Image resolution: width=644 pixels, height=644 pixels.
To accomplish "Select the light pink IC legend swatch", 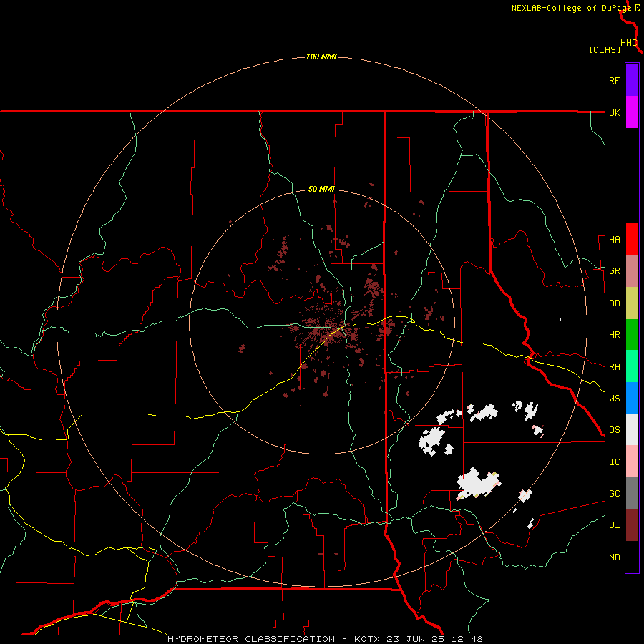I will (632, 462).
